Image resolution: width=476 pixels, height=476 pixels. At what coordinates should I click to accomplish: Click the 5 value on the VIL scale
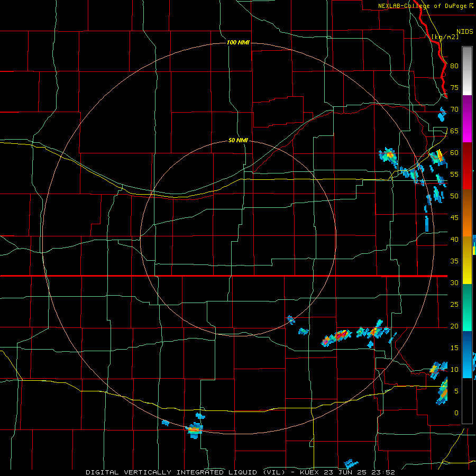point(456,391)
